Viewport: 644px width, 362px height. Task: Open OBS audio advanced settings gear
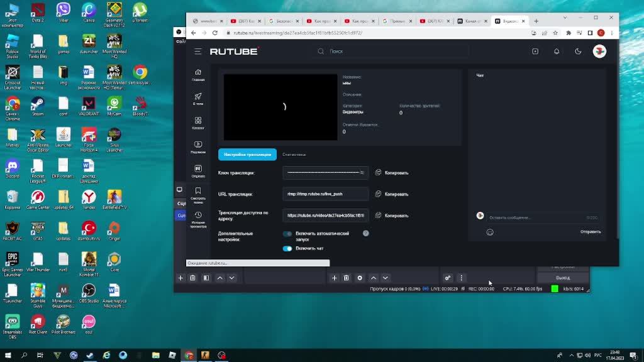pyautogui.click(x=448, y=278)
